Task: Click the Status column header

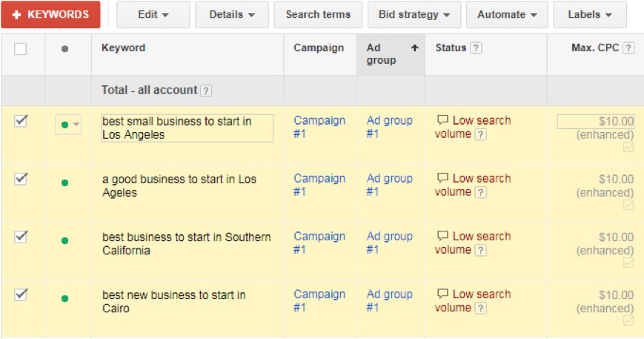Action: click(x=451, y=47)
